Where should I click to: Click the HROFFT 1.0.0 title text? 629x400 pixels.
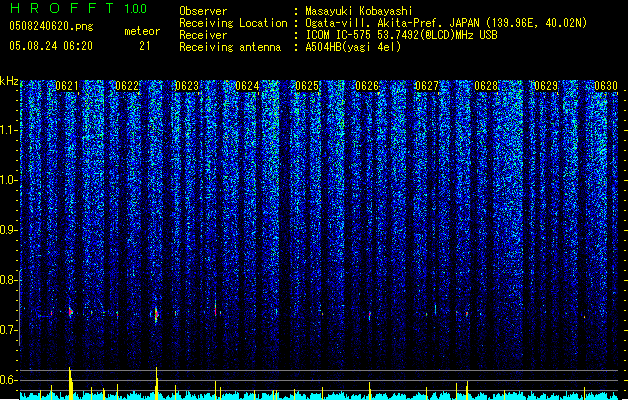(78, 8)
